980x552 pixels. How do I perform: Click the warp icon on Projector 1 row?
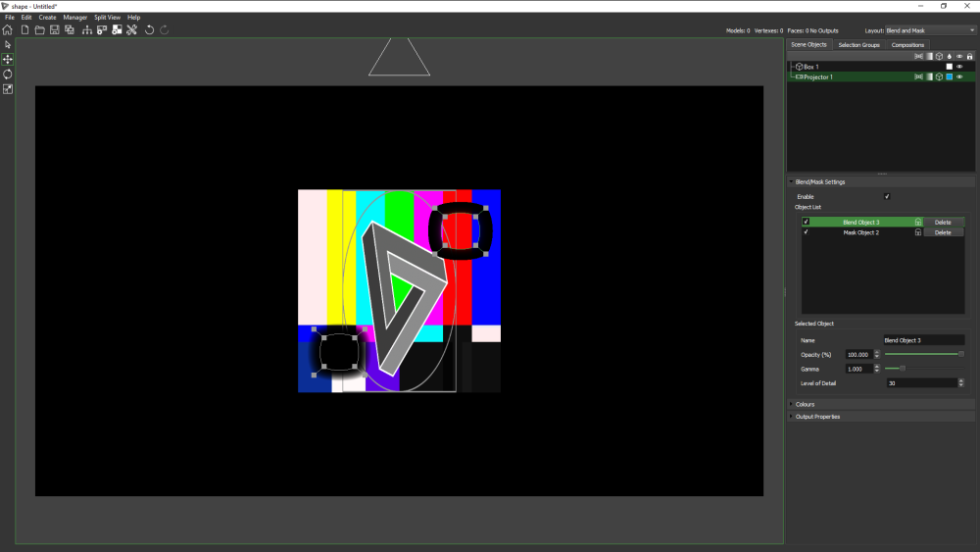pos(918,76)
